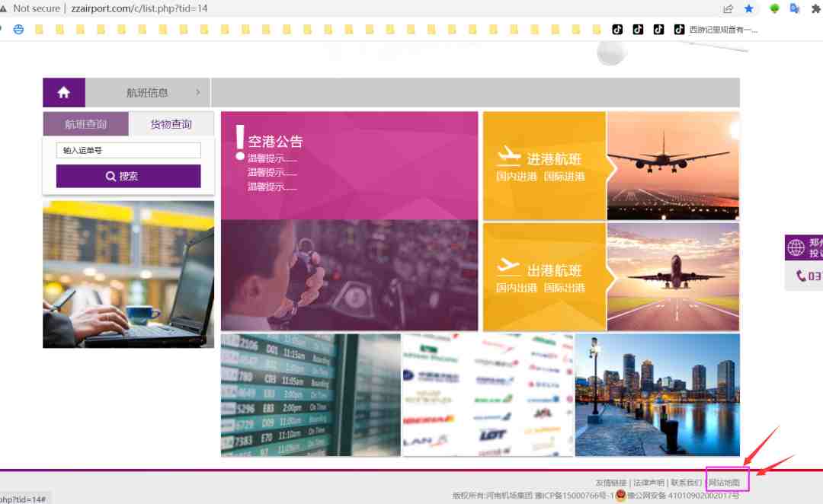
Task: Open the 国内进港 link
Action: pos(517,177)
